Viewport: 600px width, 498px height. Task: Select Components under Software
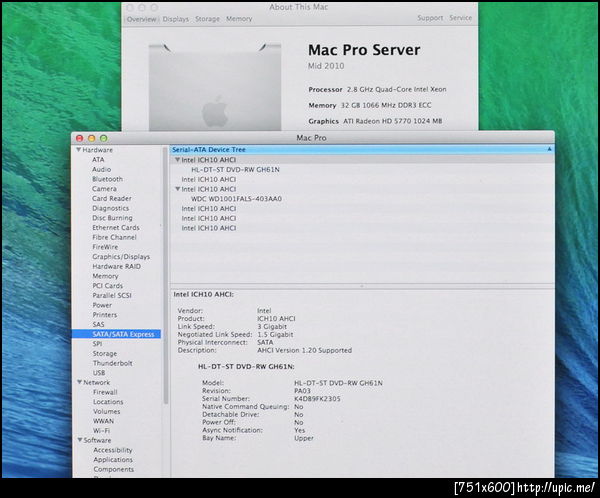click(x=114, y=469)
